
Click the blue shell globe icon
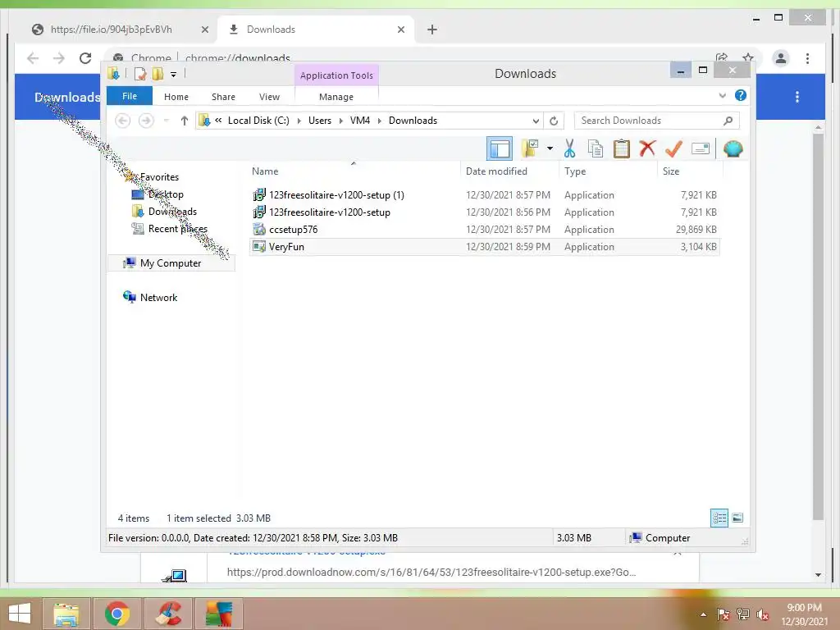click(733, 148)
